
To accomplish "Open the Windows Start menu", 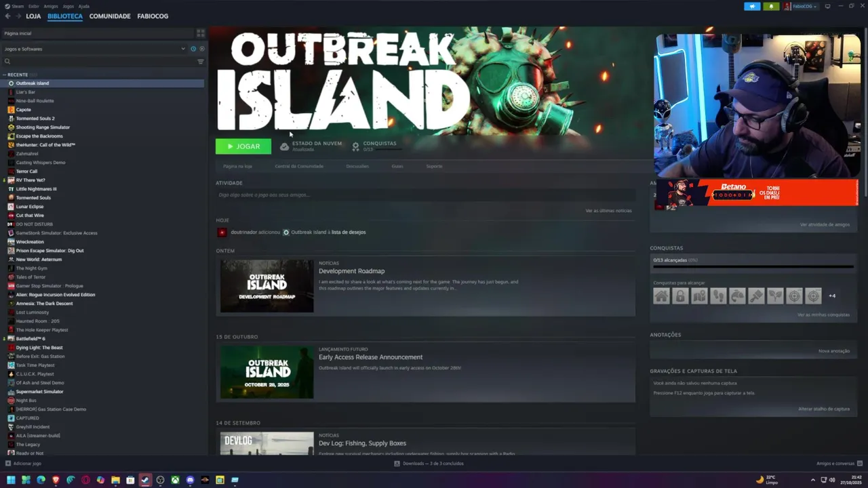I will [x=11, y=480].
